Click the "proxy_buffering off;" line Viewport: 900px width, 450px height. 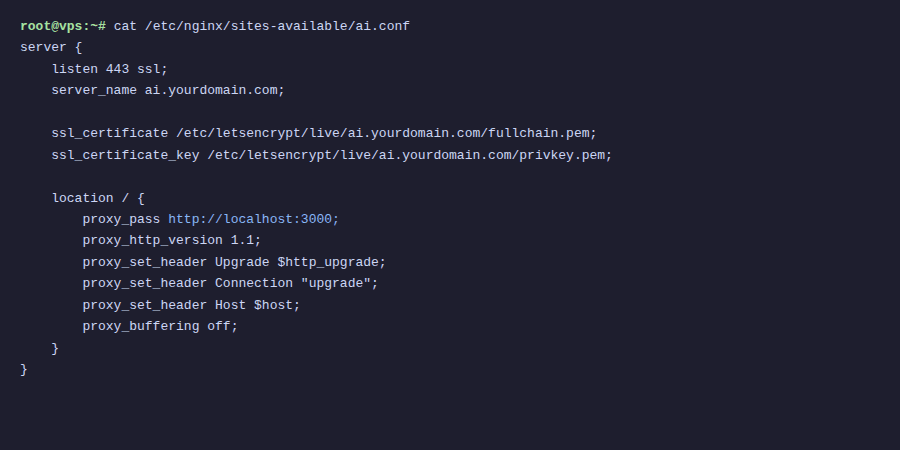click(160, 326)
